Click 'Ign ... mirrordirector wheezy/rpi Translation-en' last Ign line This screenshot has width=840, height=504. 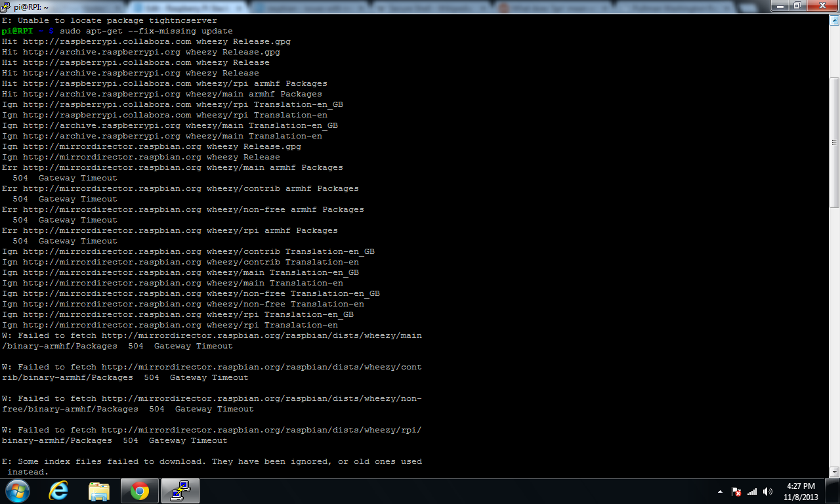click(x=170, y=325)
